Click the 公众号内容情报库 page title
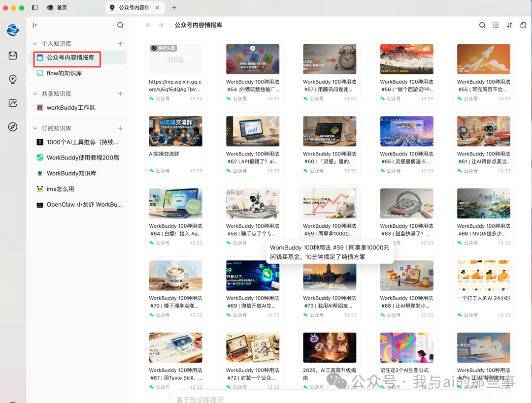This screenshot has width=532, height=403. (x=198, y=25)
